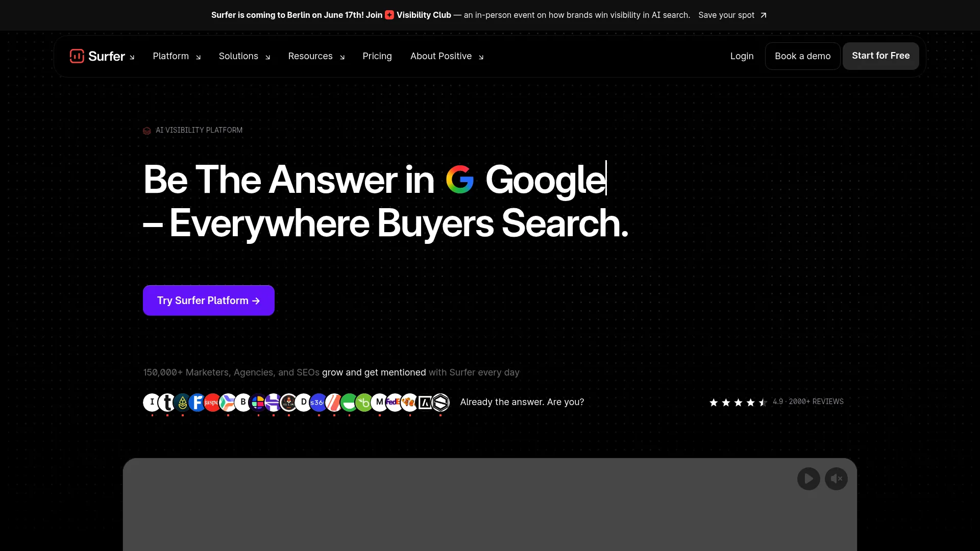Image resolution: width=980 pixels, height=551 pixels.
Task: Click the dark green leaf customer logo
Action: click(182, 403)
